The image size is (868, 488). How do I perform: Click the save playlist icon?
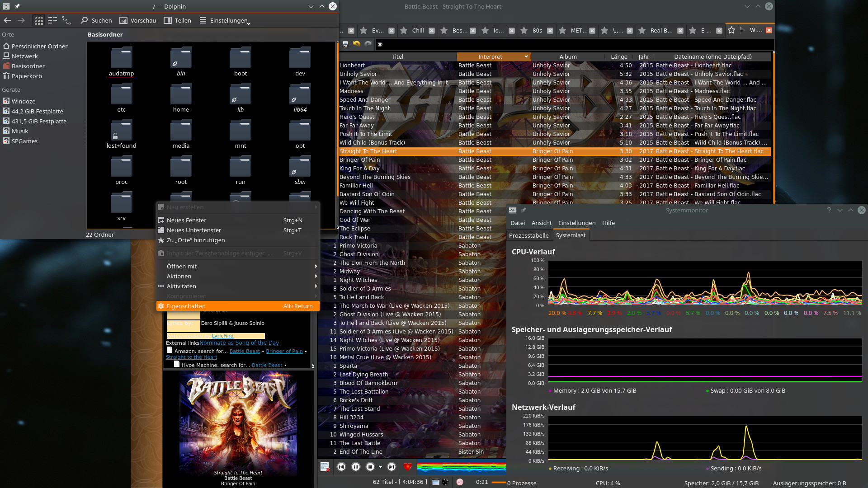click(345, 44)
